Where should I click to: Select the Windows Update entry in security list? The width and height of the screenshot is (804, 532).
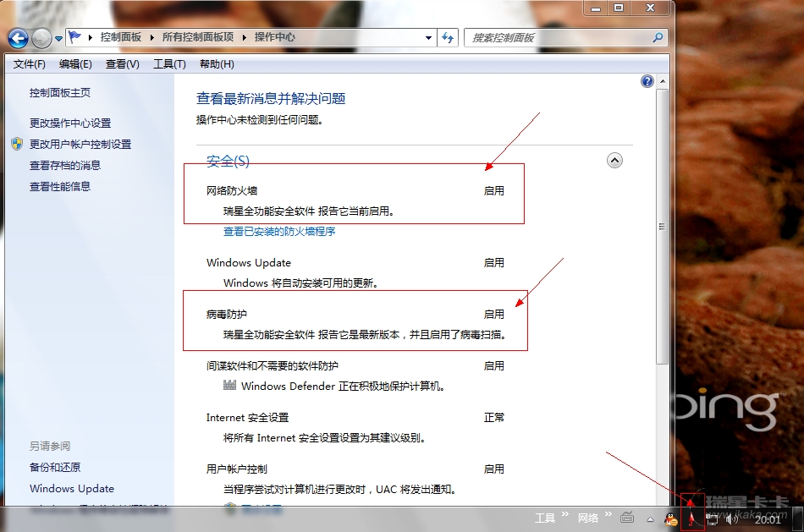[249, 262]
